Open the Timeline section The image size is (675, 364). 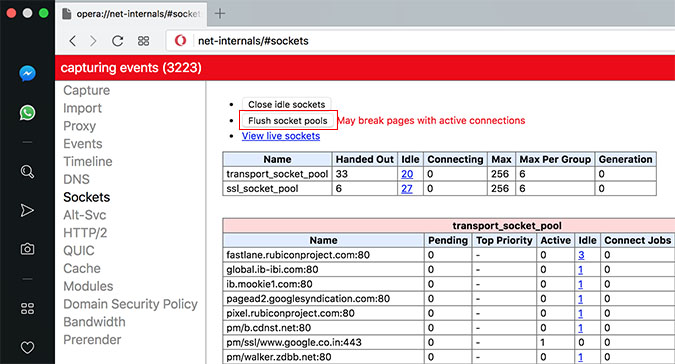point(88,161)
